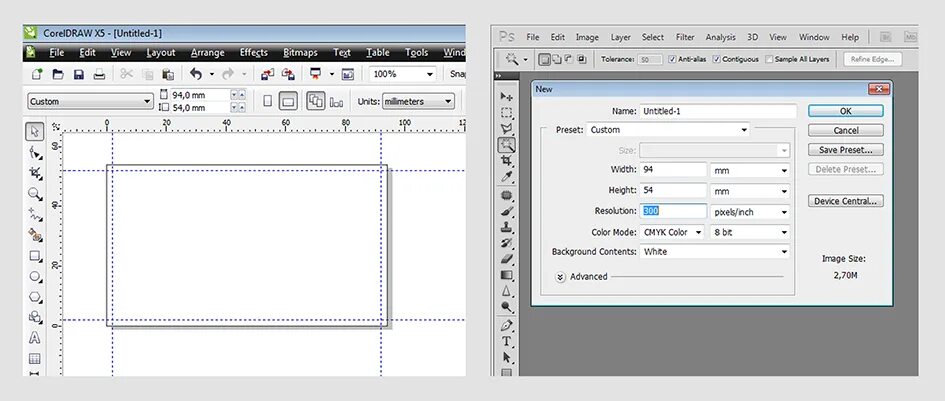Select the Shape tool in CorelDRAW toolbox
The width and height of the screenshot is (945, 401).
[x=35, y=153]
